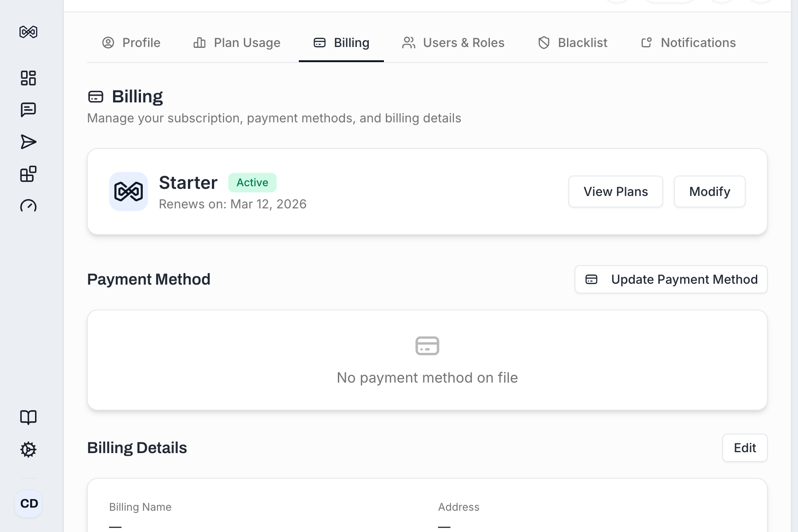Click the View Plans button
The width and height of the screenshot is (798, 532).
click(615, 192)
